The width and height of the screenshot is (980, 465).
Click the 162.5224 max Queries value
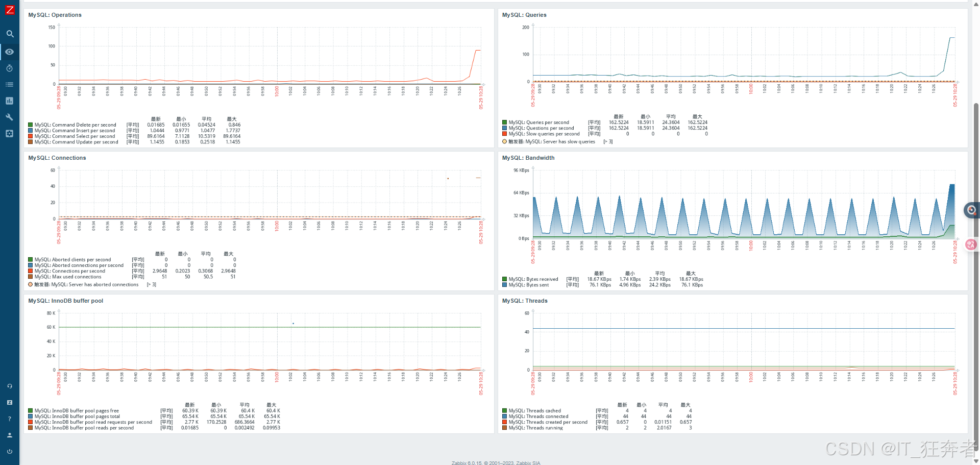(x=697, y=123)
